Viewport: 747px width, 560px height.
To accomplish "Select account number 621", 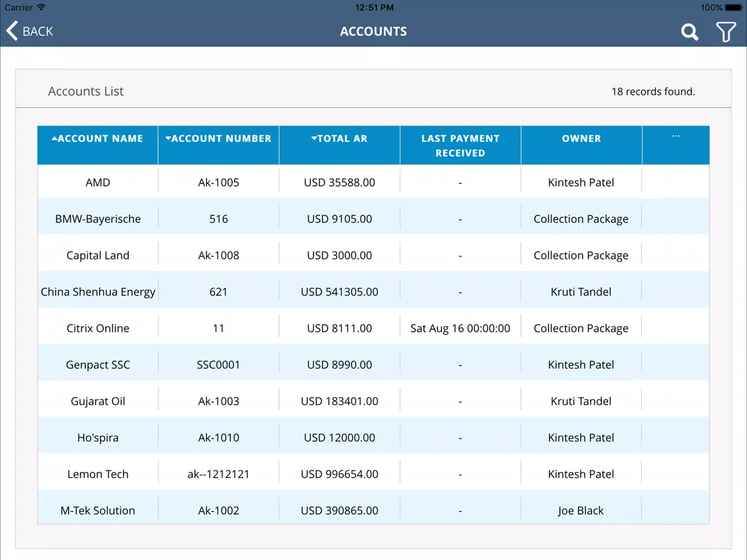I will point(219,292).
